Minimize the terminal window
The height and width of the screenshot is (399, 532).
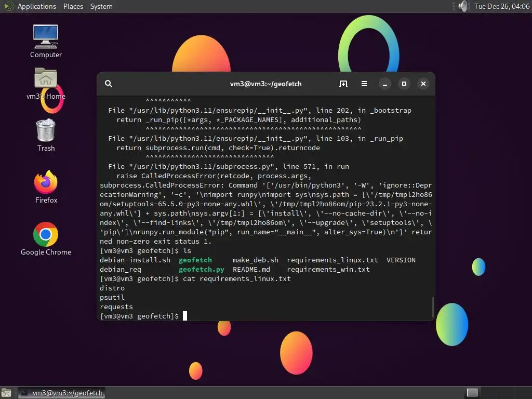point(385,84)
